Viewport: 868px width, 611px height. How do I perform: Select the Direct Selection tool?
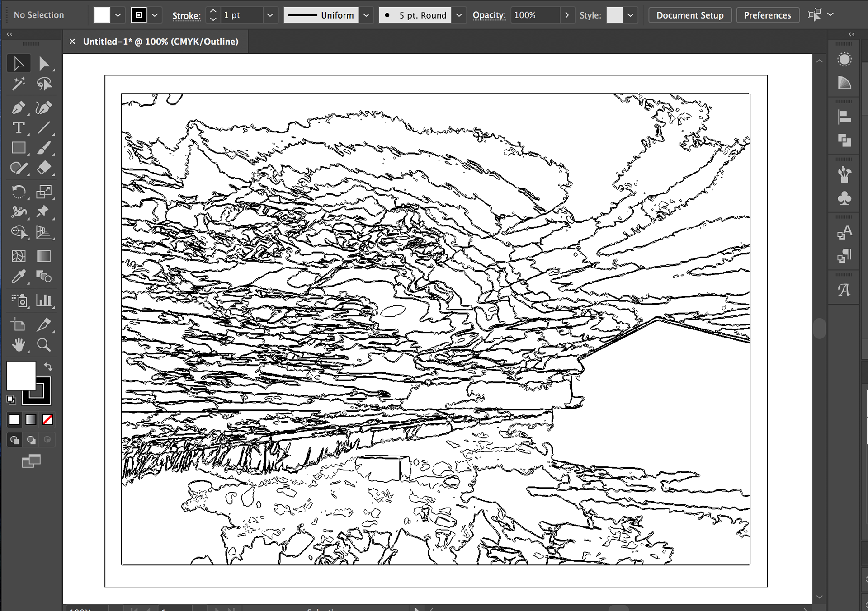(x=44, y=64)
